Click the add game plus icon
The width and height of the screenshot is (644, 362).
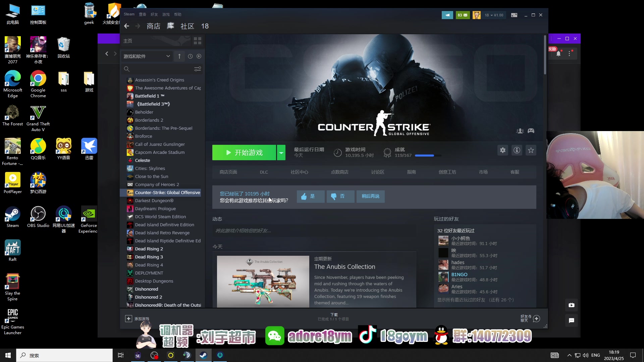pyautogui.click(x=128, y=318)
